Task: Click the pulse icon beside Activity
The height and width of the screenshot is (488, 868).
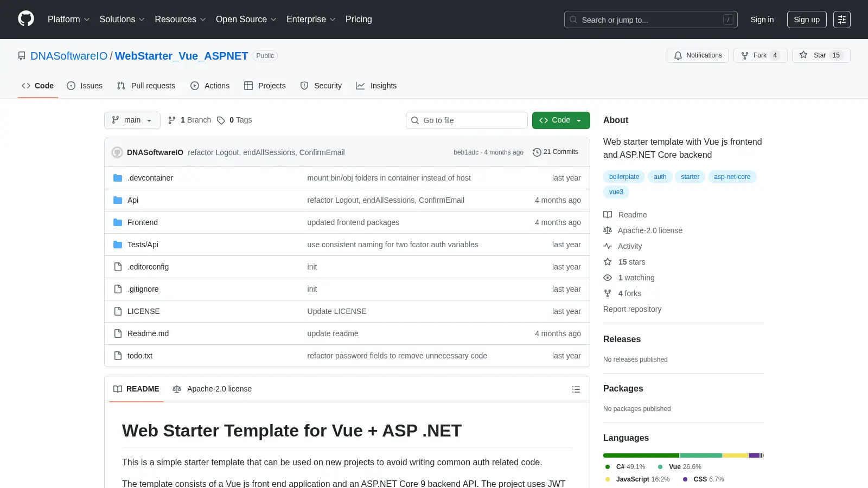Action: click(x=608, y=246)
